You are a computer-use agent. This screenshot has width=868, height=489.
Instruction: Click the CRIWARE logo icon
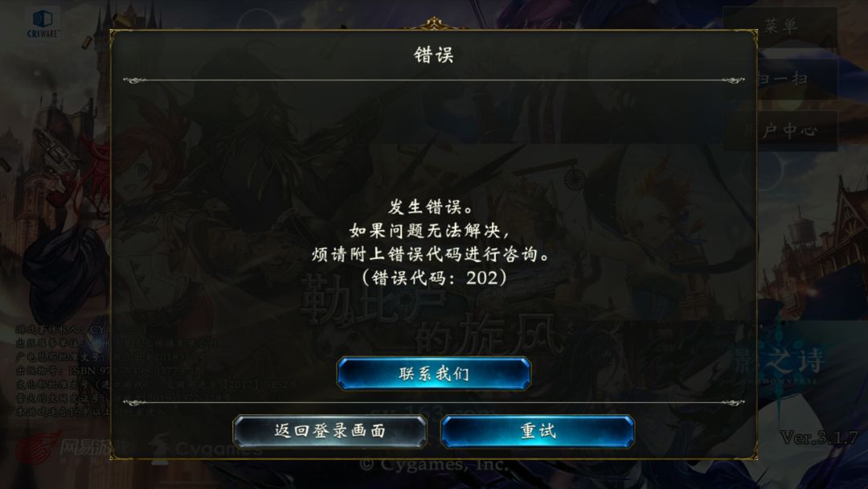(43, 24)
